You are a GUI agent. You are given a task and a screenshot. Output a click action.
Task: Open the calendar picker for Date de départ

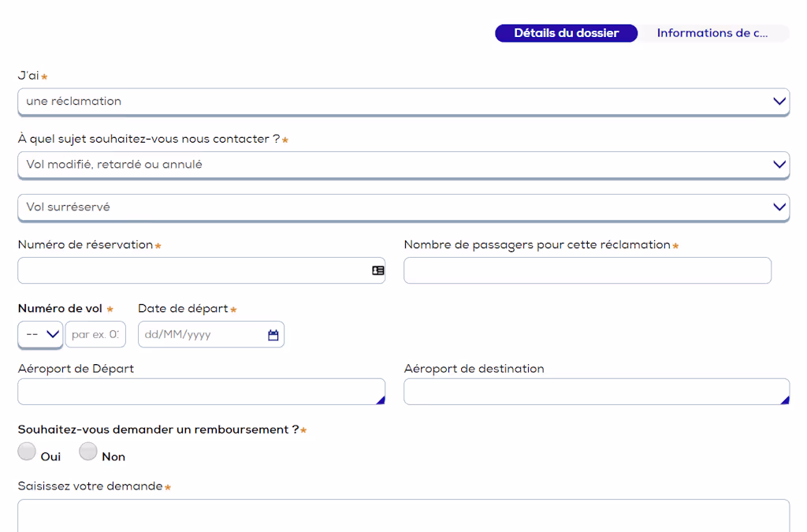click(273, 334)
